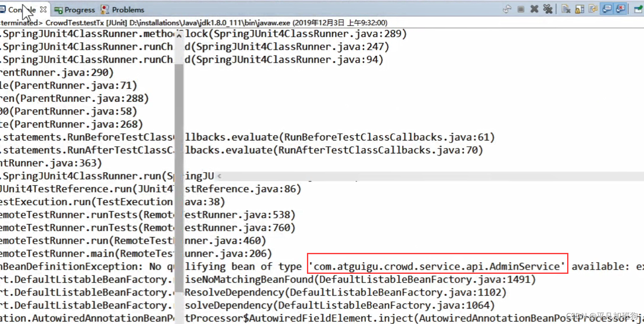Clear the console output
Screen dimensions: 644x324
pyautogui.click(x=566, y=9)
